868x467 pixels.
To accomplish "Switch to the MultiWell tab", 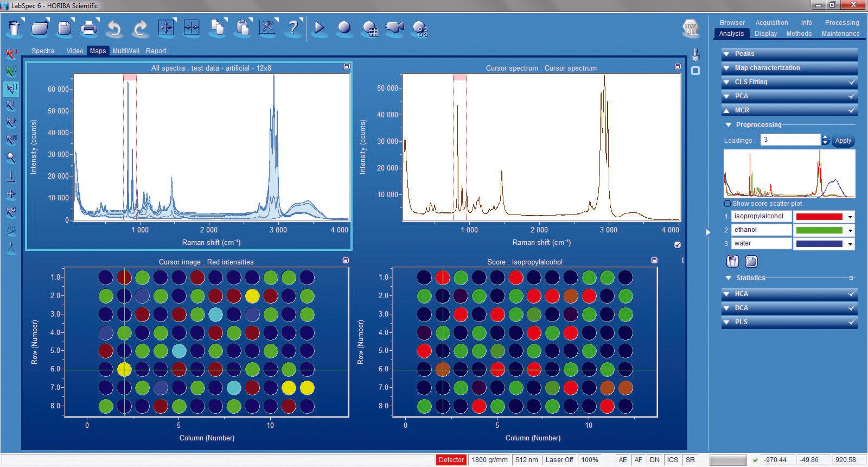I will (x=126, y=51).
